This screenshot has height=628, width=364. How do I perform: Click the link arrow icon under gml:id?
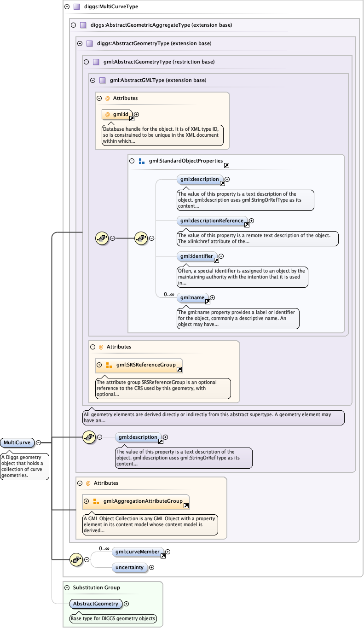(x=132, y=118)
